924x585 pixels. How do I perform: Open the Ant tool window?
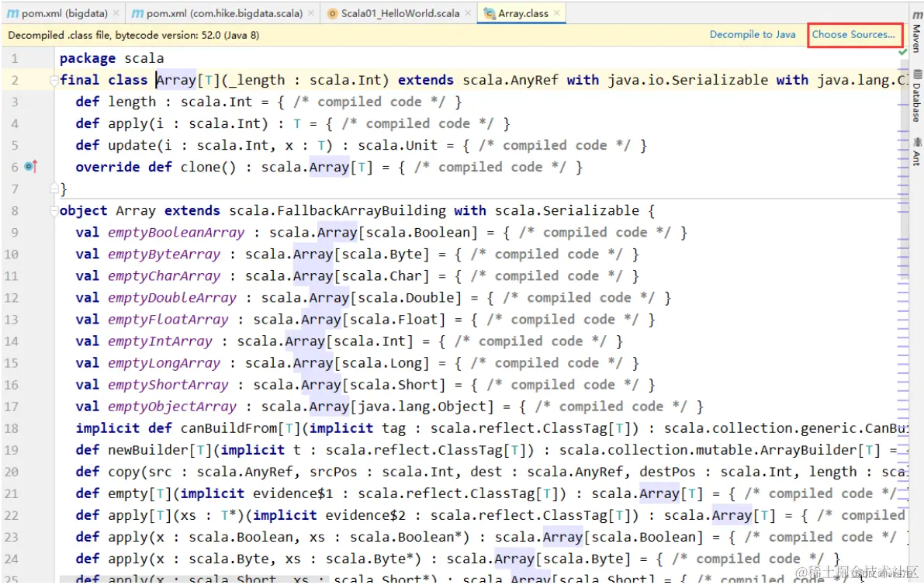(916, 151)
